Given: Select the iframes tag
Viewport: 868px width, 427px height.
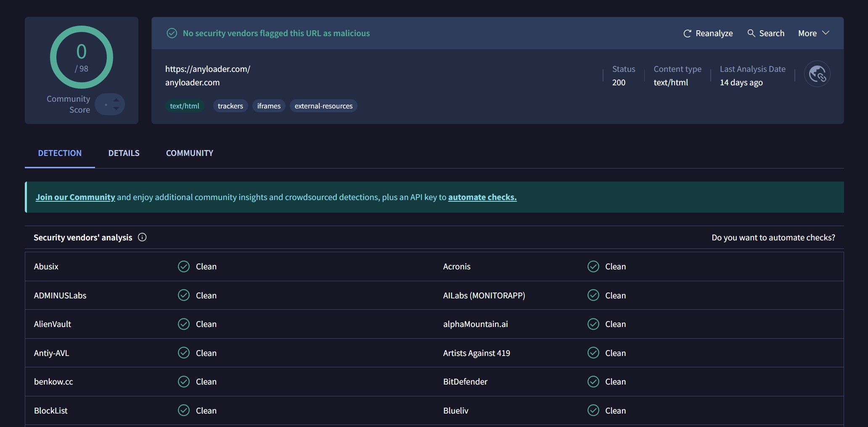Looking at the screenshot, I should pos(269,106).
